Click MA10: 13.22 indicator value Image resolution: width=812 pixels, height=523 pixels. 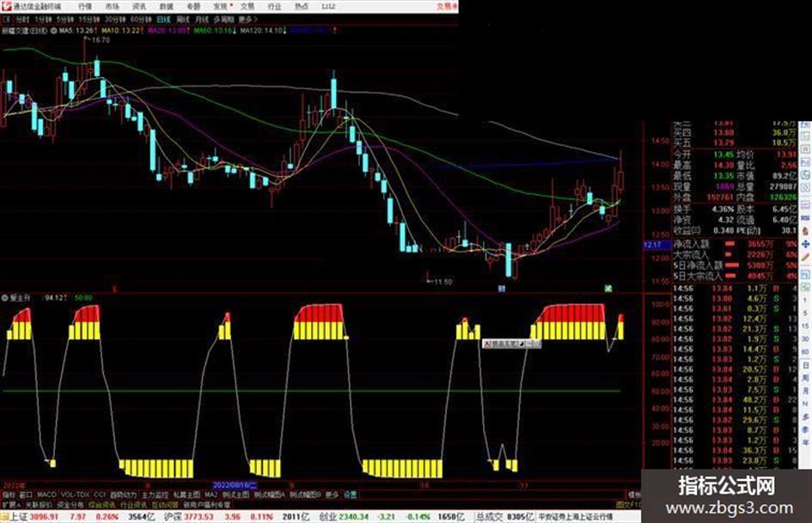[x=122, y=31]
